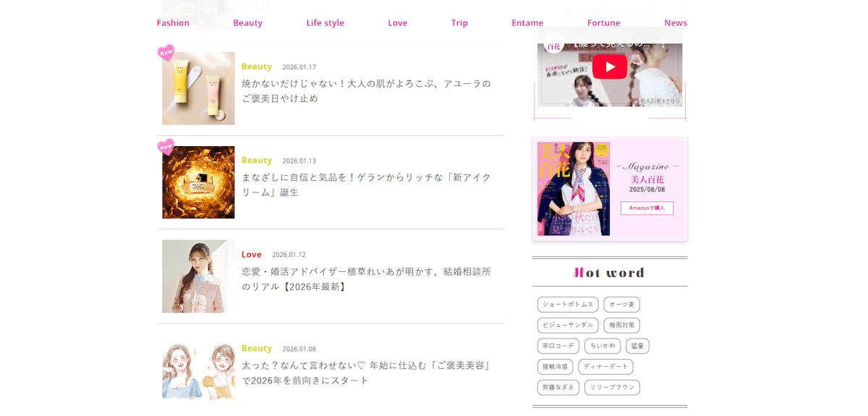Open the Entame navigation menu
Image resolution: width=868 pixels, height=416 pixels.
pyautogui.click(x=527, y=22)
